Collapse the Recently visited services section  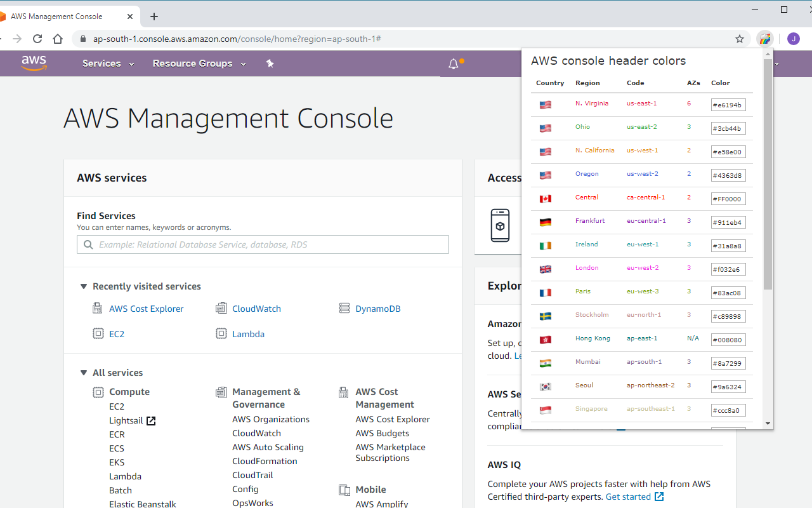point(84,286)
